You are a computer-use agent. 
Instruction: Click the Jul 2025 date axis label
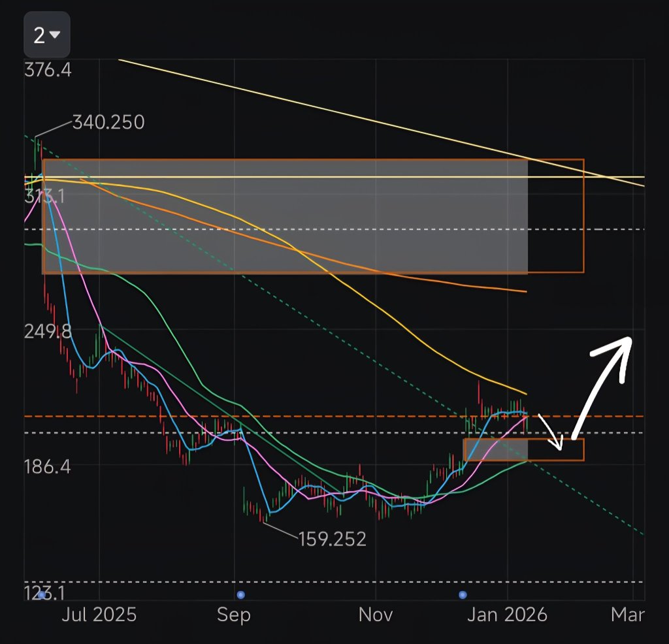[x=99, y=615]
